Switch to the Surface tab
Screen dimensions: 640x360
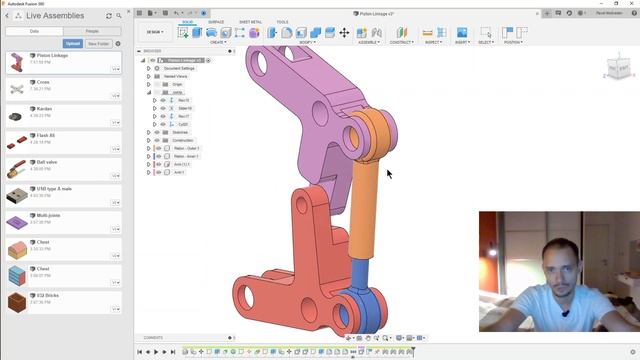click(216, 22)
